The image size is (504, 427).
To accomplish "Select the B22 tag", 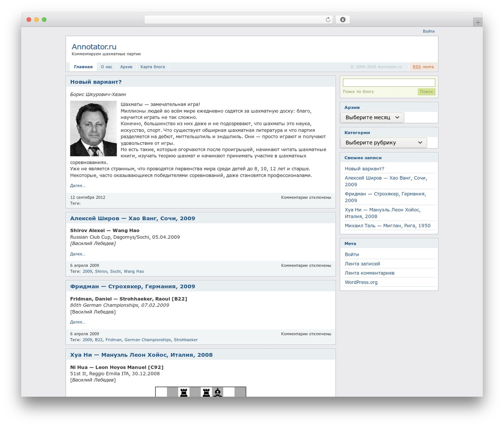I will click(x=99, y=340).
